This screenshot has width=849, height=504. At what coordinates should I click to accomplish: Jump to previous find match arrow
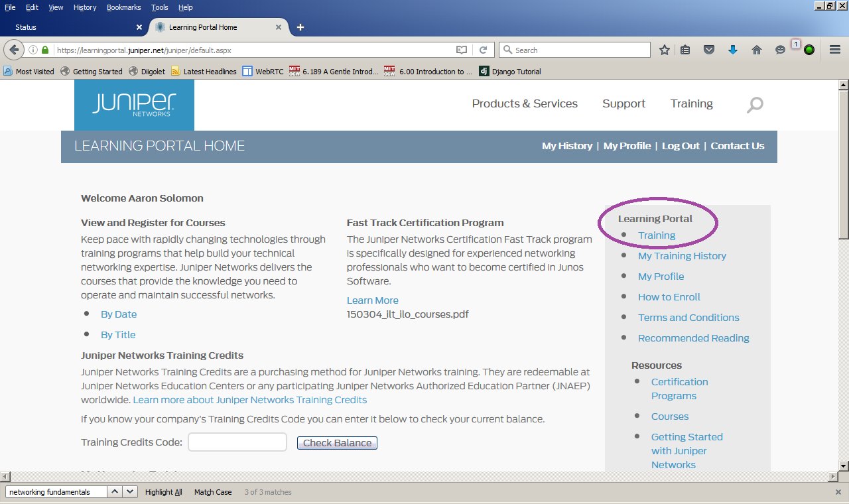[114, 492]
